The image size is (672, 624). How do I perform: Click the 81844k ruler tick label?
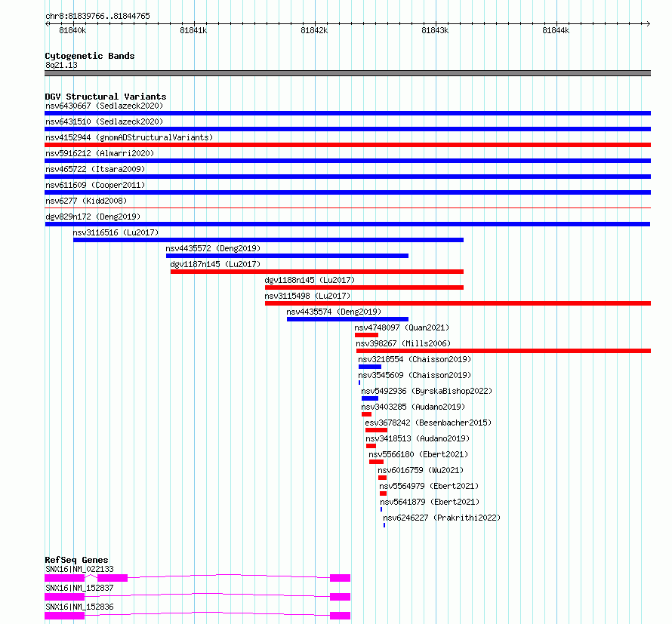click(556, 30)
